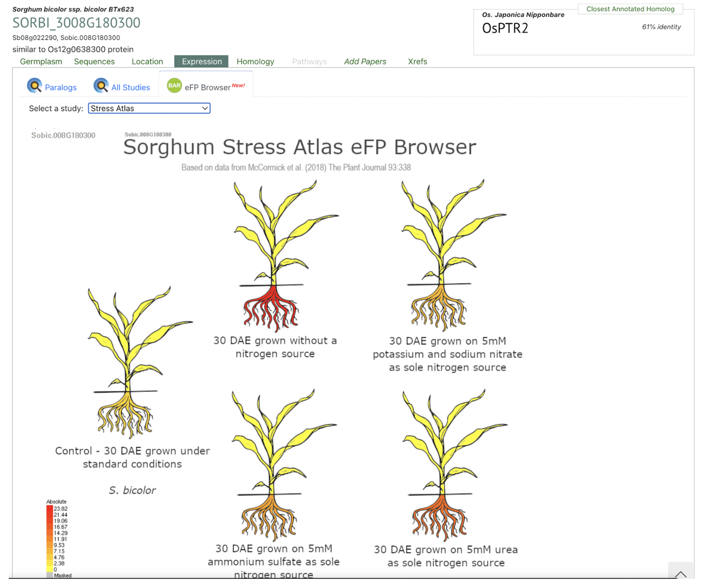Open the OsPTR2 homolog link

[x=505, y=28]
